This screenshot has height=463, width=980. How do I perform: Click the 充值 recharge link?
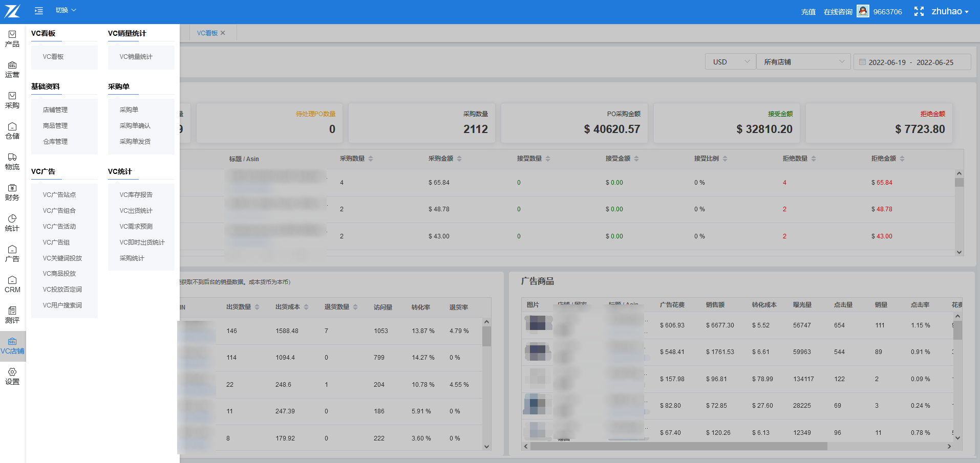click(808, 12)
